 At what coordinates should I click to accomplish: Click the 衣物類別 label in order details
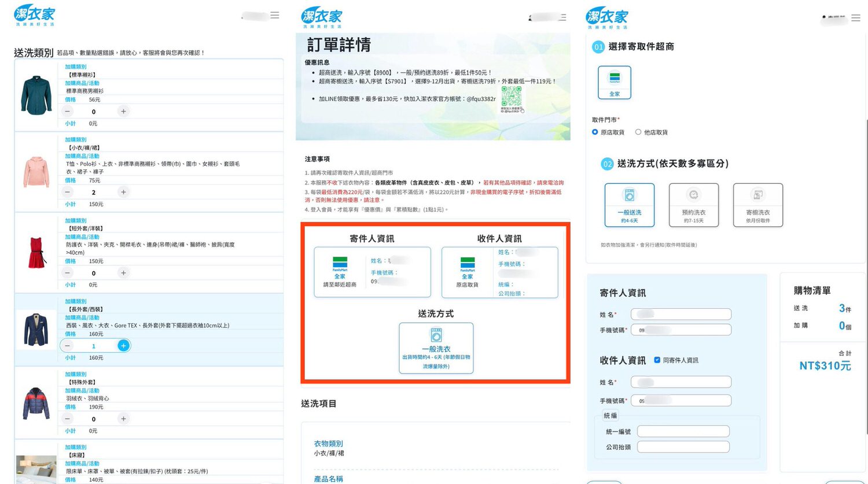click(x=329, y=444)
